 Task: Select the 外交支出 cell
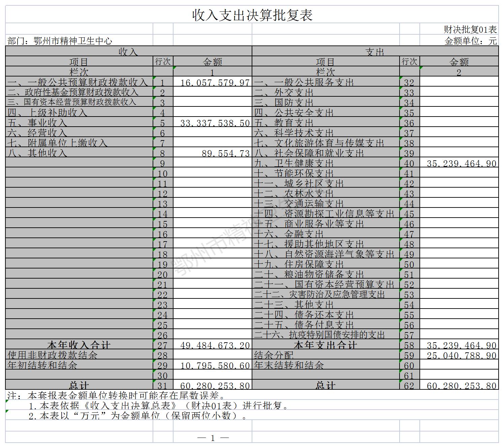coord(326,92)
